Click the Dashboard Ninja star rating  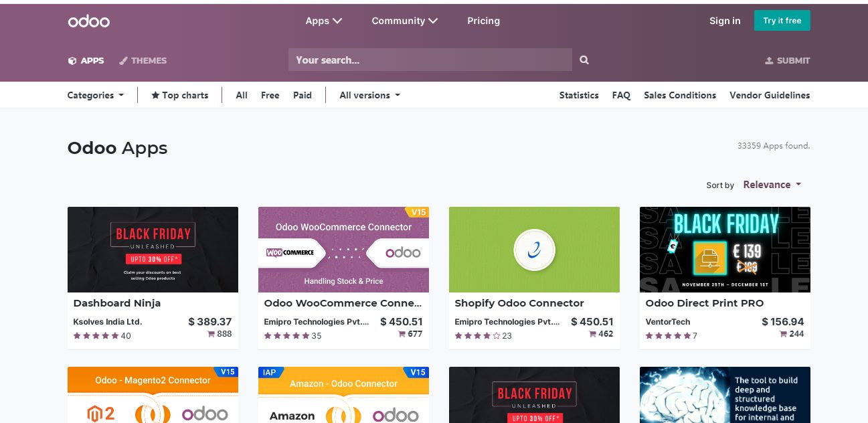(x=96, y=335)
